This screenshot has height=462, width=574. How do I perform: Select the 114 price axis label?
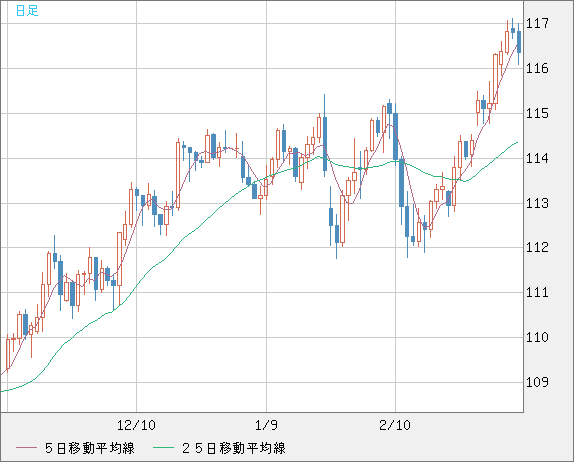(x=537, y=159)
